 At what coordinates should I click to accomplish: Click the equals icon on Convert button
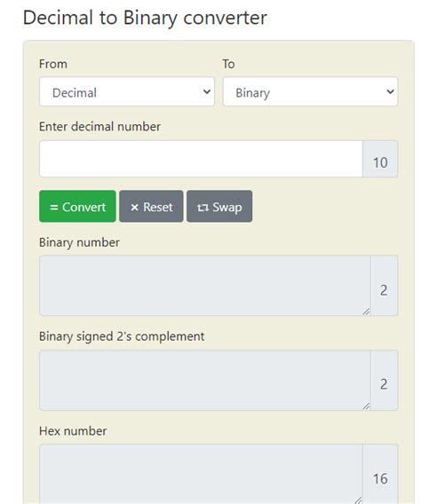tap(54, 208)
